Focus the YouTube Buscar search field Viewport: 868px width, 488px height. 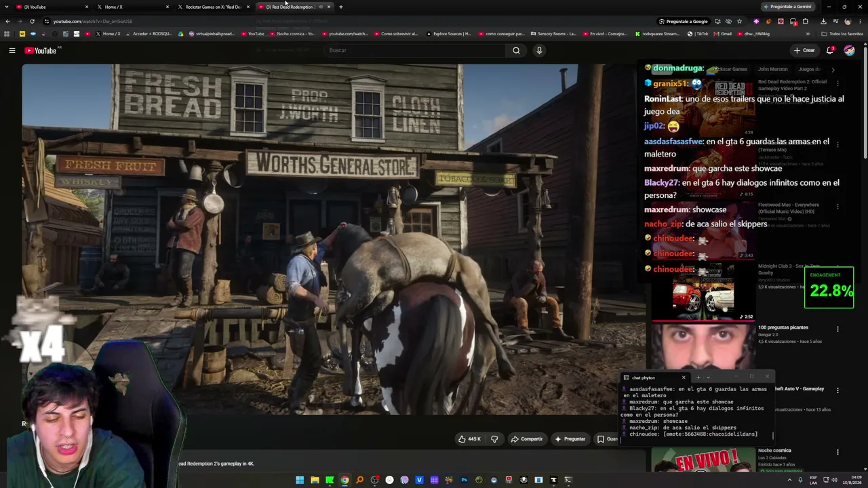click(x=414, y=50)
